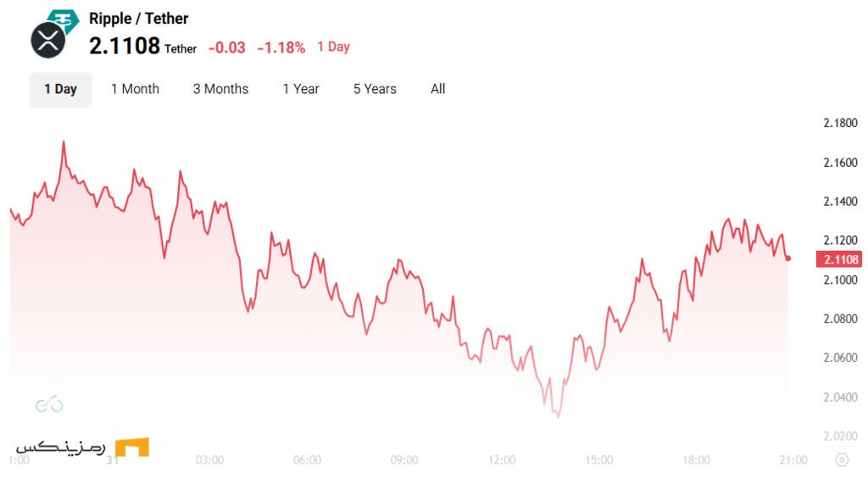Click the Ramzinex Persian wordmark
The width and height of the screenshot is (868, 488).
[59, 446]
